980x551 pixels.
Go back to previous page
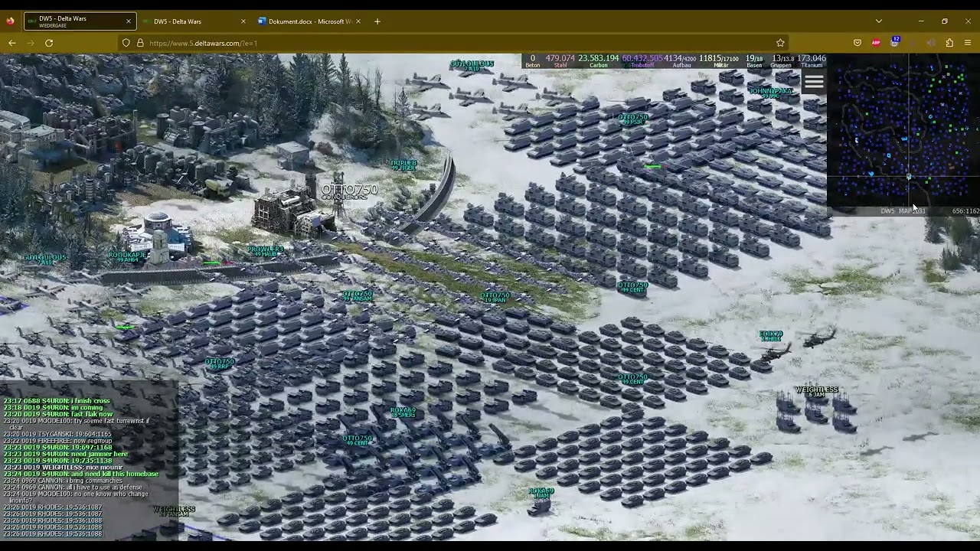(12, 43)
